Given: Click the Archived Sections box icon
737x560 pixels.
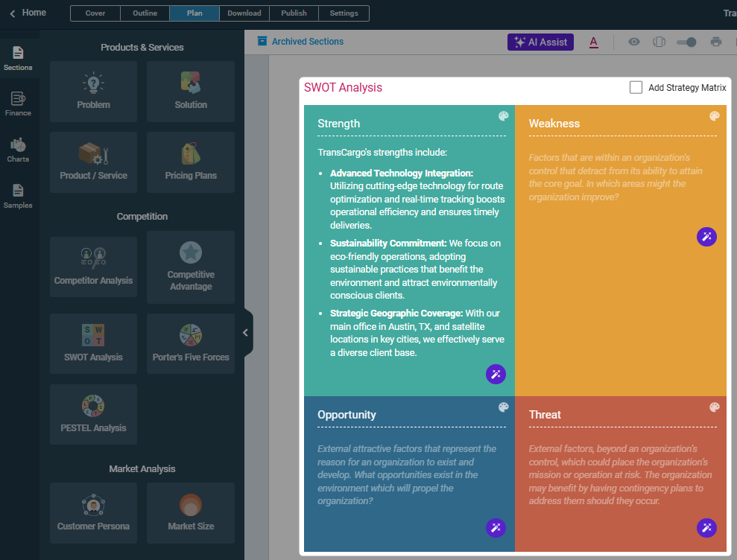Looking at the screenshot, I should click(262, 42).
